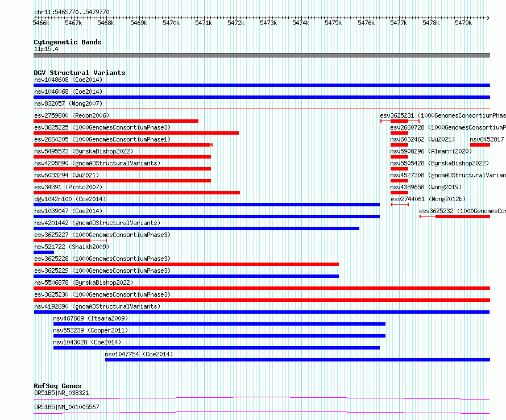Click the 5472k ruler position

point(236,23)
